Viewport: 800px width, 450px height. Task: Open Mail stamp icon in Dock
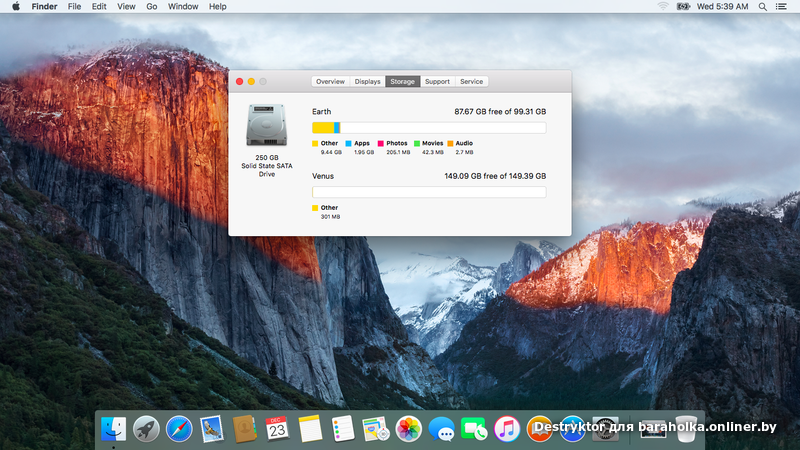point(212,429)
